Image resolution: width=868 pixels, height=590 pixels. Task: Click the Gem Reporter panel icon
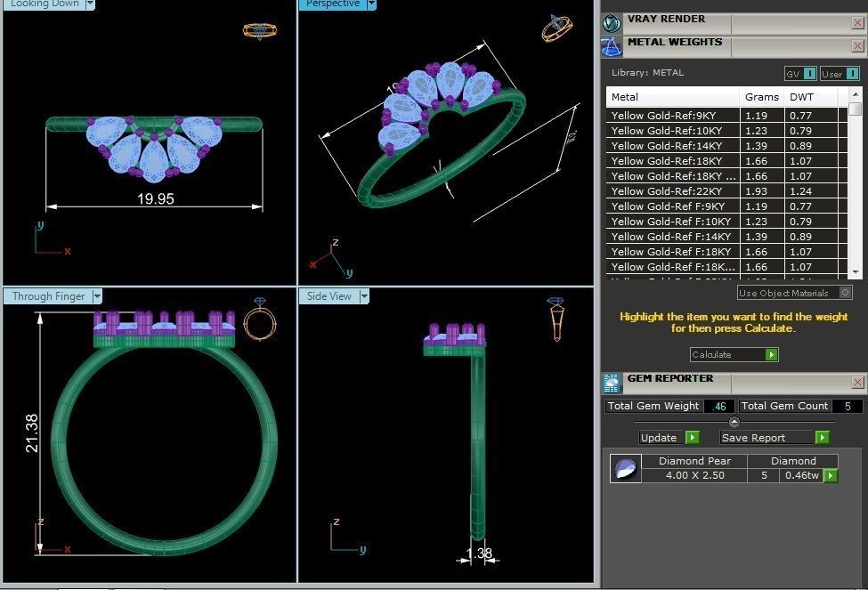pyautogui.click(x=612, y=383)
